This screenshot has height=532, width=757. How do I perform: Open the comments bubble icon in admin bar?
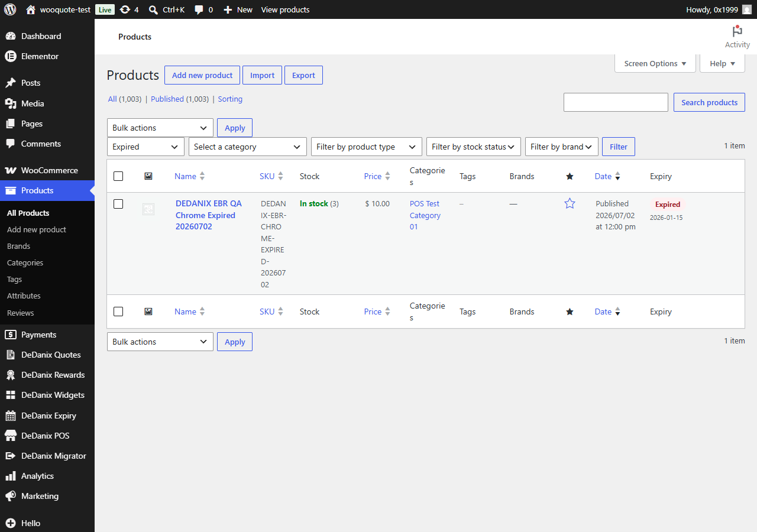[199, 9]
